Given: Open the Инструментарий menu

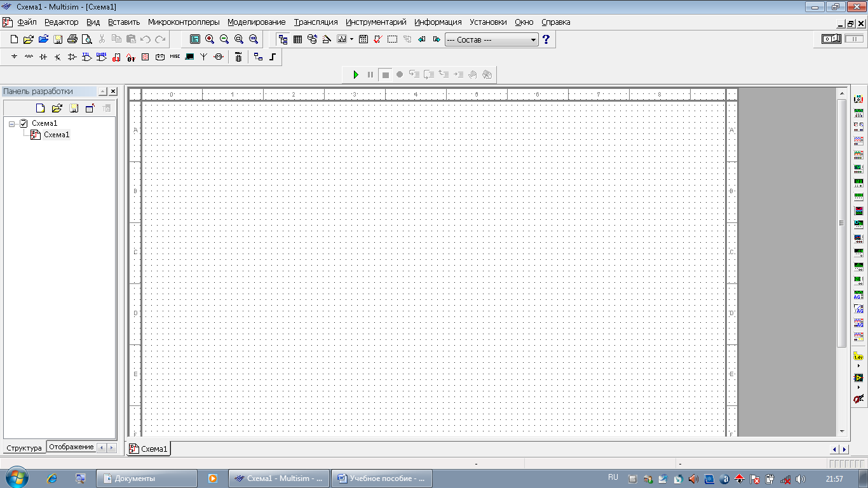Looking at the screenshot, I should tap(376, 22).
